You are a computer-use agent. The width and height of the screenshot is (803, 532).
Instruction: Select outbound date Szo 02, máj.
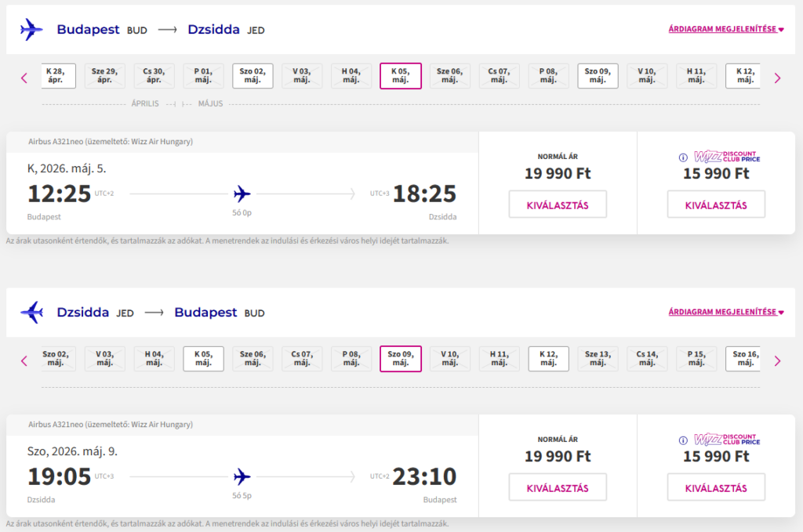click(x=253, y=76)
